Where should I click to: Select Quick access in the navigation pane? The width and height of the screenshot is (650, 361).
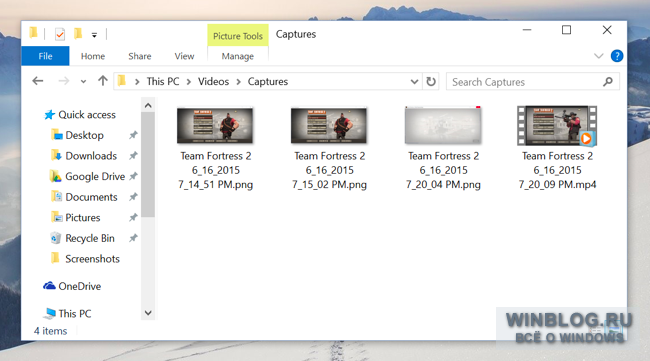(x=87, y=114)
